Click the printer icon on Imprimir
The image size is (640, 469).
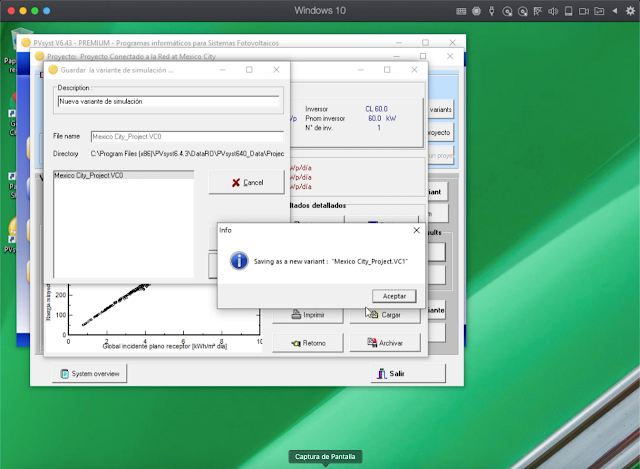coord(296,314)
